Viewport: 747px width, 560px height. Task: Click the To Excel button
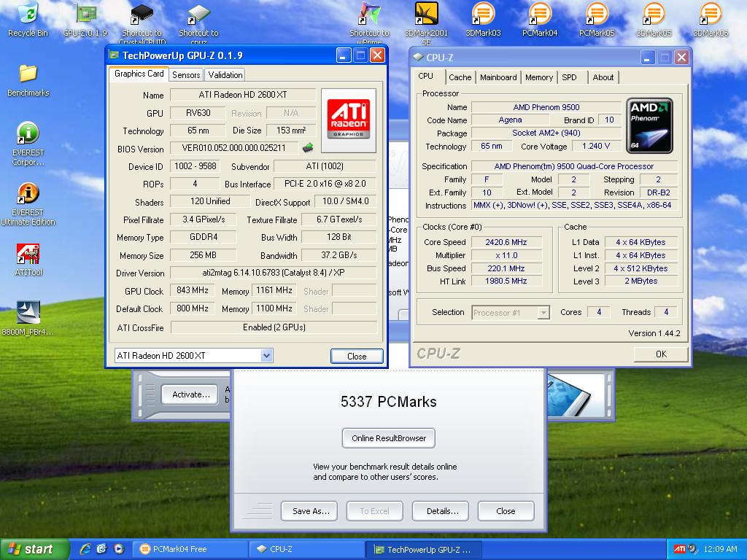[x=374, y=511]
